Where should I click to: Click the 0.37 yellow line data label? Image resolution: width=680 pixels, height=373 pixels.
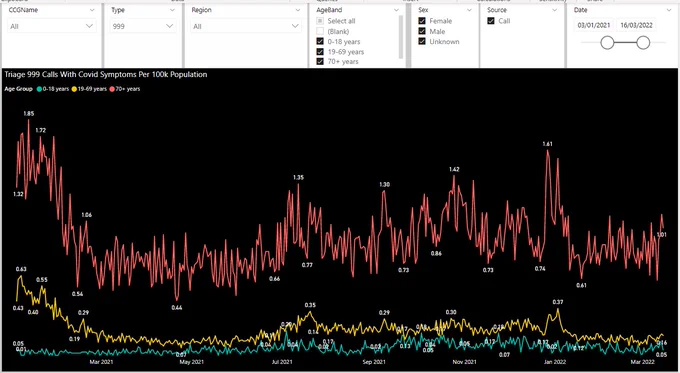point(558,302)
